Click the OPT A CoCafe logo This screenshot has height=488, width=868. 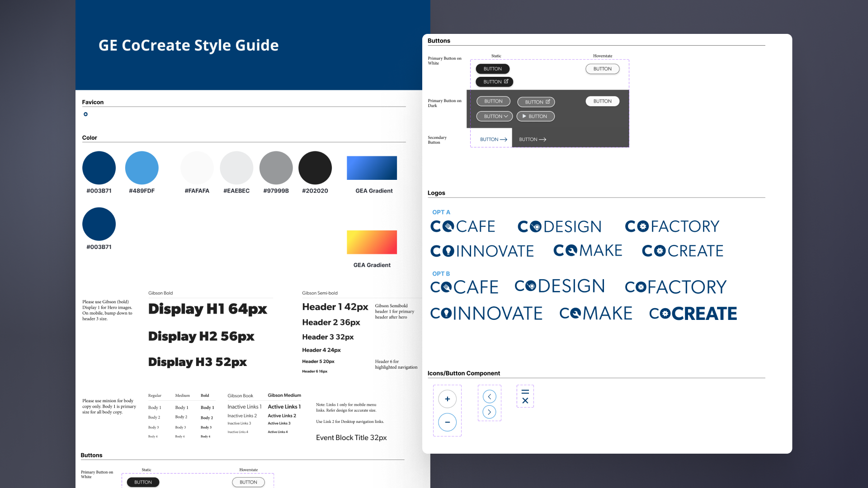coord(462,226)
